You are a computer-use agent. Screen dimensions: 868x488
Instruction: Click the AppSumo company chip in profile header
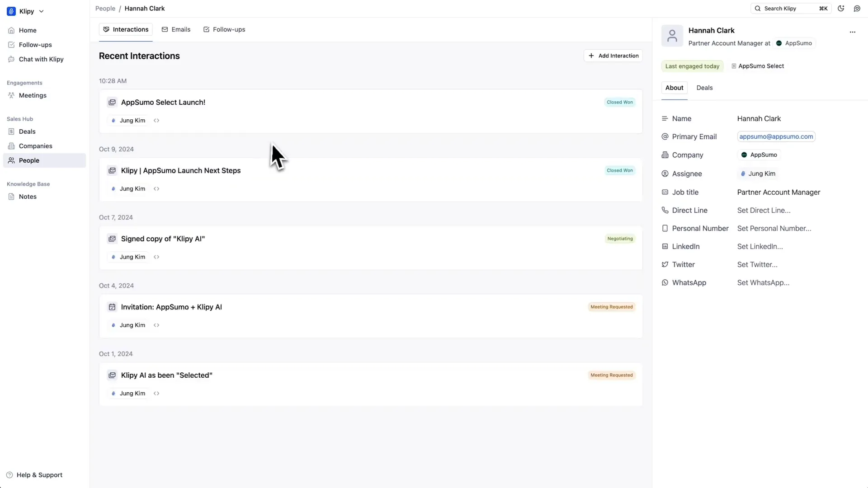pos(794,43)
